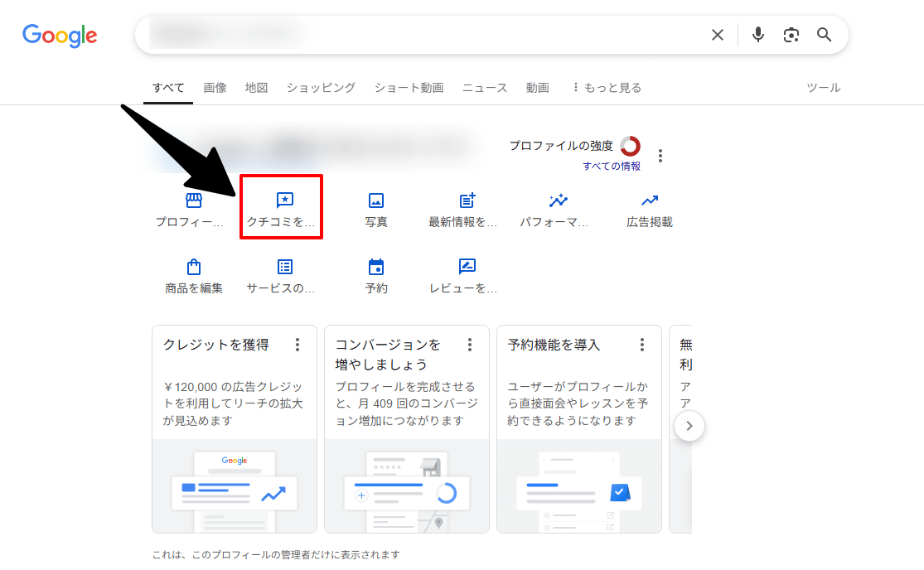
Task: Open コンバージョンを増やしましょう card menu
Action: pyautogui.click(x=470, y=345)
